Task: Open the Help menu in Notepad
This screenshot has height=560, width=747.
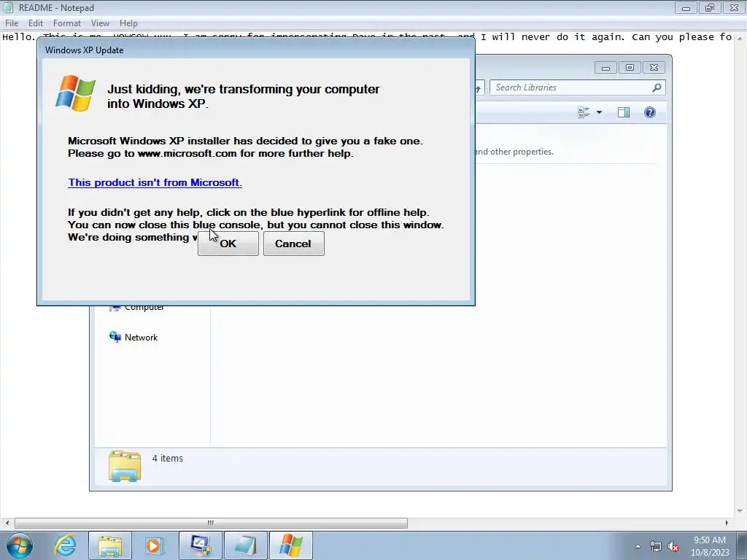Action: pos(128,23)
